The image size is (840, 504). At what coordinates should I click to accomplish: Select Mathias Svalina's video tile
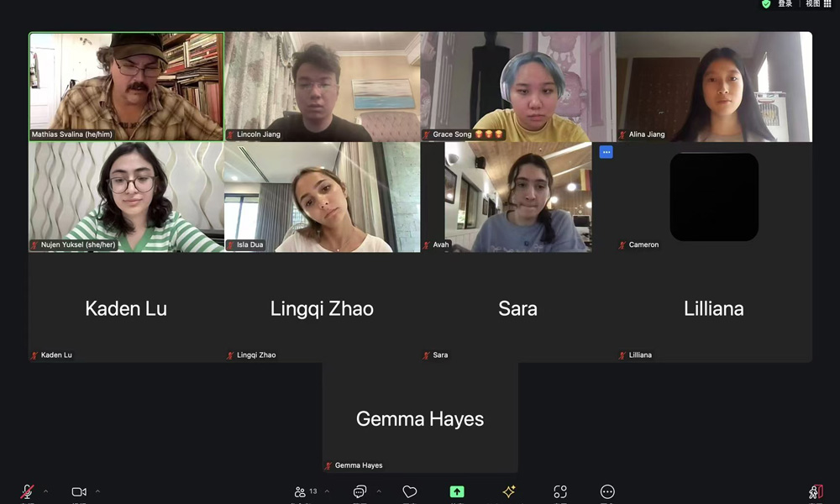(127, 87)
